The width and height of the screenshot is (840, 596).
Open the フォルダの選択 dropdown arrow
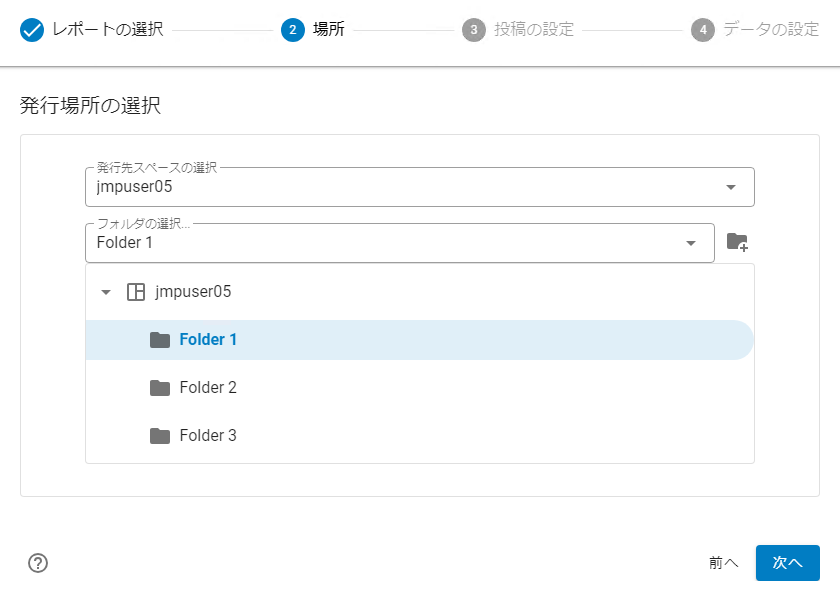(690, 242)
